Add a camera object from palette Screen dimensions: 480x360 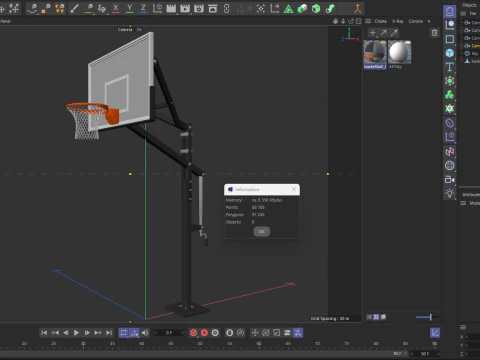point(450,180)
